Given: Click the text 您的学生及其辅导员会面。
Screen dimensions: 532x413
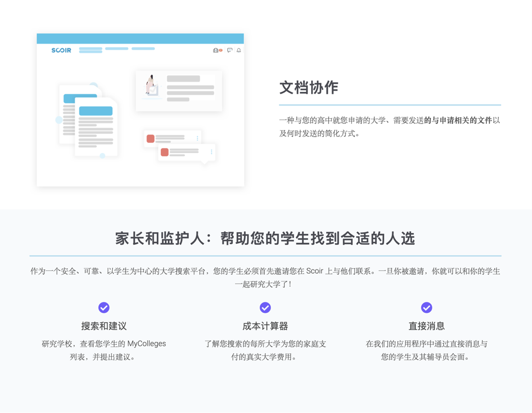Looking at the screenshot, I should (x=426, y=357).
